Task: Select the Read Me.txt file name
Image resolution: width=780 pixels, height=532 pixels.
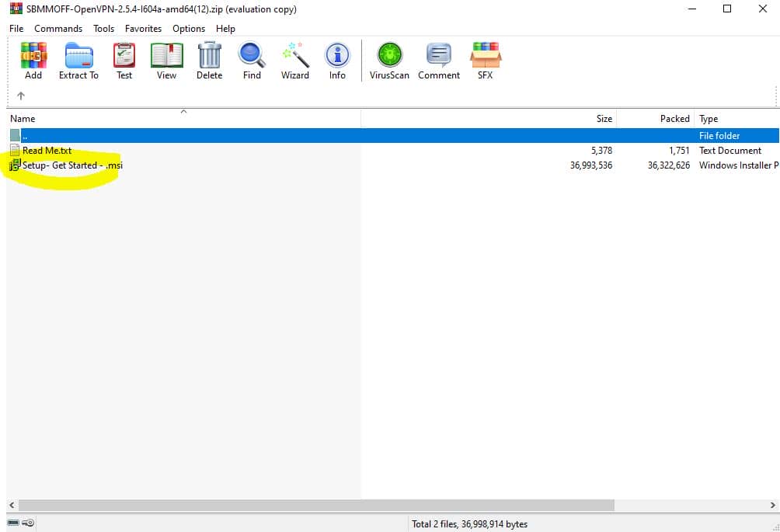Action: (47, 151)
